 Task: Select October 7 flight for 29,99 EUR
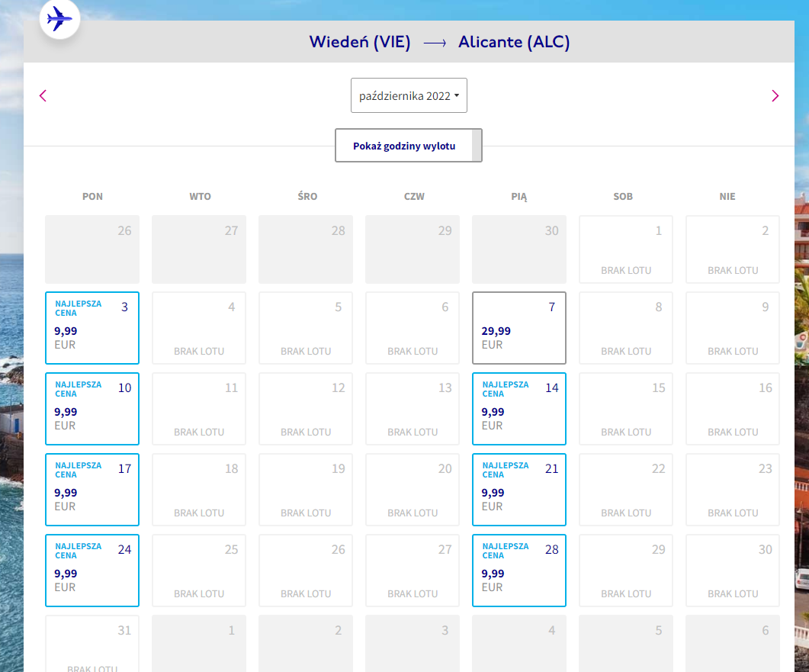point(519,328)
